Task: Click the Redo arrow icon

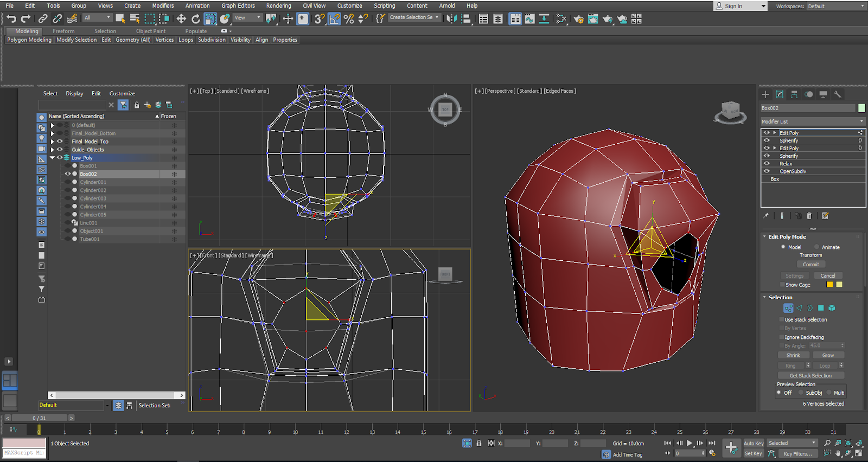Action: coord(25,18)
